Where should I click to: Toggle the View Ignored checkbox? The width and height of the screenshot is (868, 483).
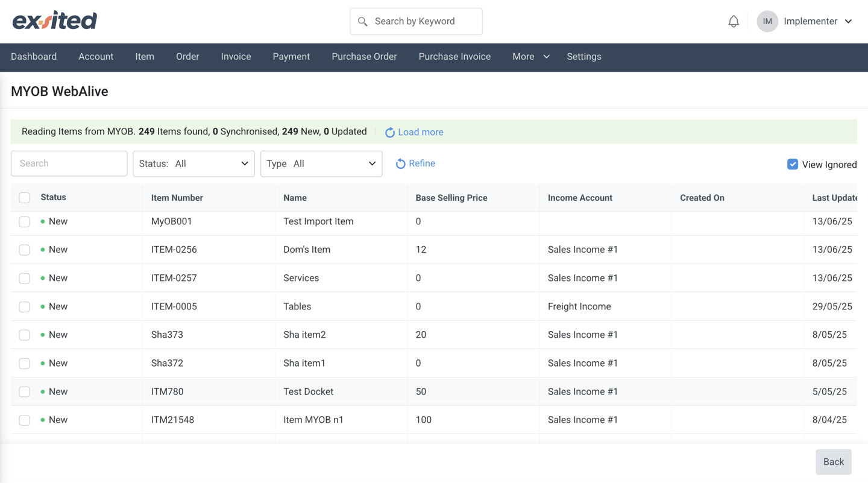793,164
